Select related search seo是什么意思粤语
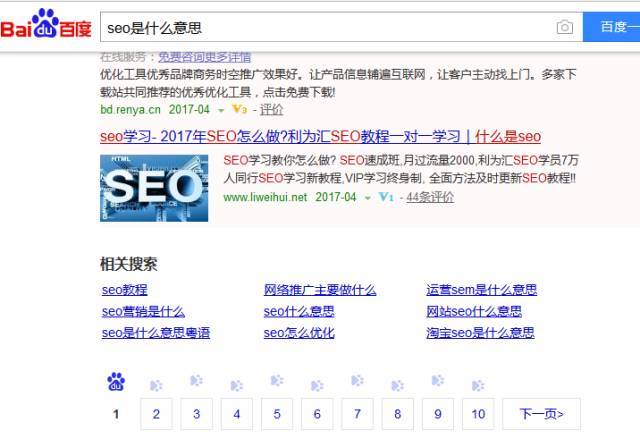640x439 pixels. click(156, 333)
